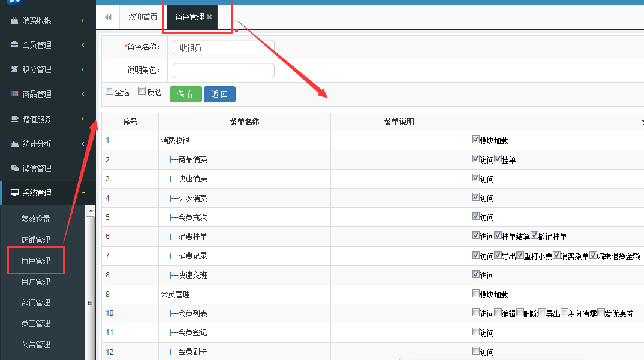Click the green 保存 save button

[185, 94]
